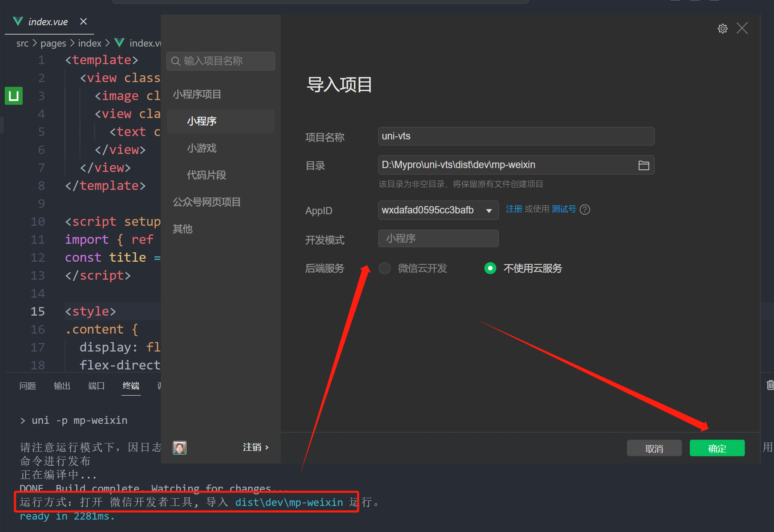The width and height of the screenshot is (774, 532).
Task: Open 公众号网页项目 category
Action: [207, 202]
